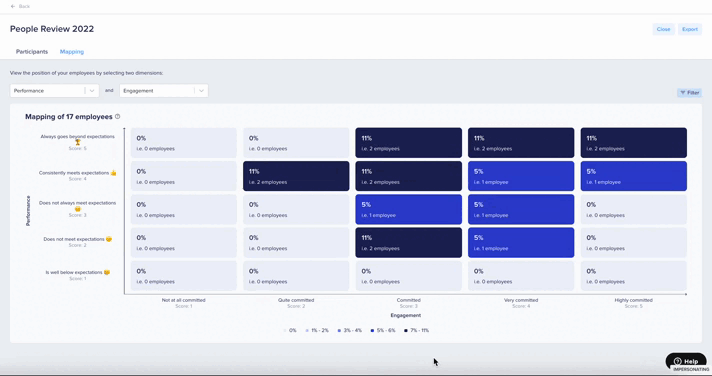The height and width of the screenshot is (376, 712).
Task: Click the 0% legend marker
Action: tap(285, 331)
